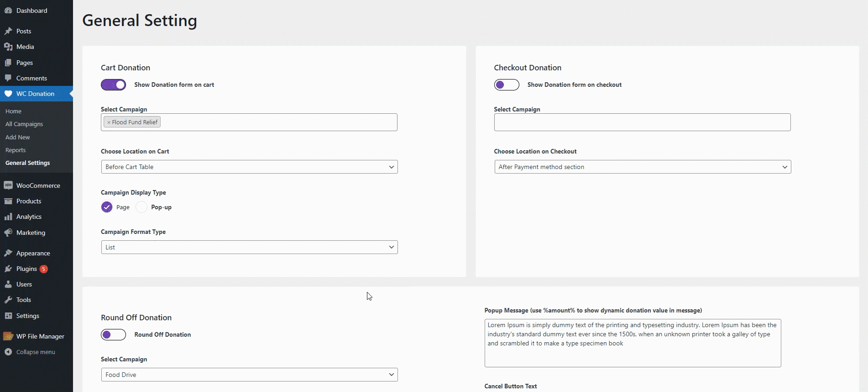
Task: Click the Tools wrench icon
Action: pos(8,300)
